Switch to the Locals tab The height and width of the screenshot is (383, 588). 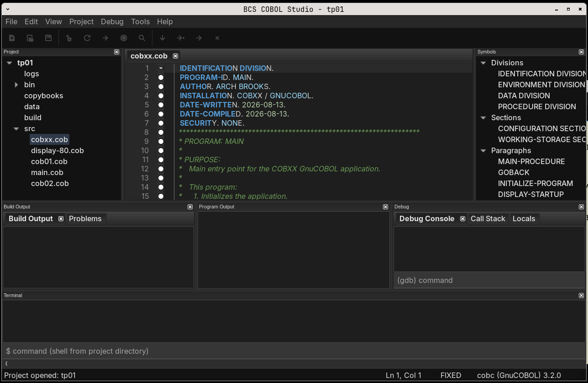[x=524, y=219]
